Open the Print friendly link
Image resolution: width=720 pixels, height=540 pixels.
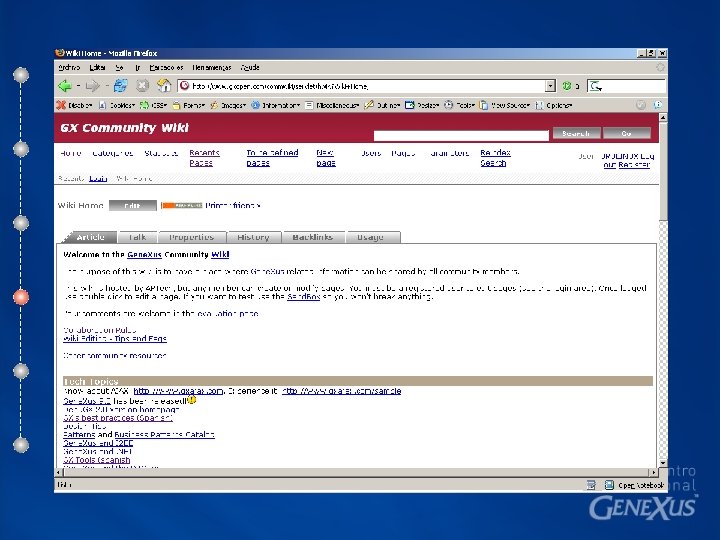(233, 206)
